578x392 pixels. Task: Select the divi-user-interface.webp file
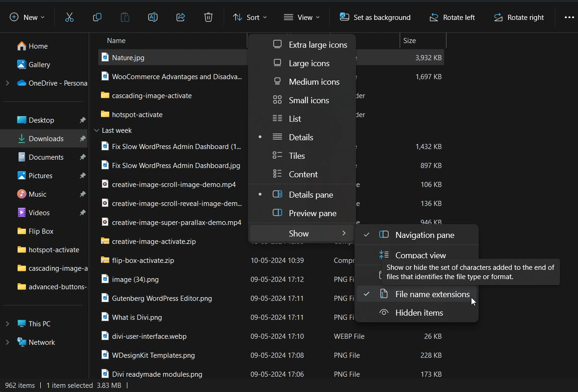149,336
